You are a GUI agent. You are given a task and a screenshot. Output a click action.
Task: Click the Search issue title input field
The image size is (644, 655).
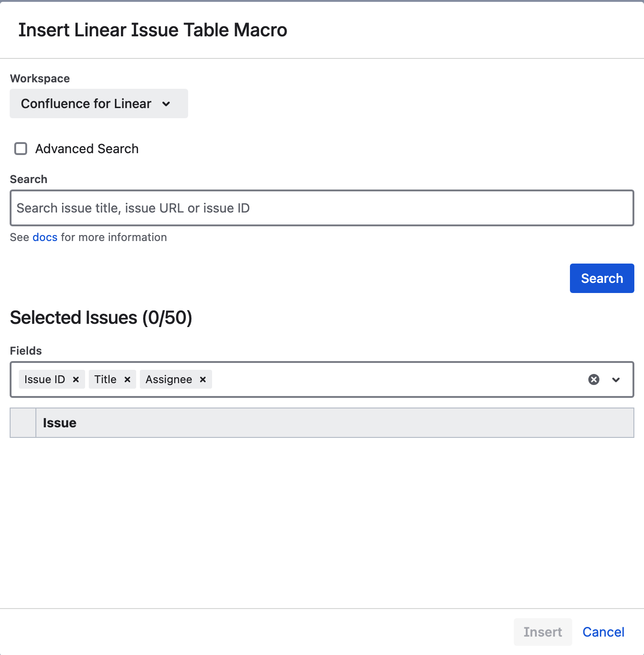pyautogui.click(x=322, y=208)
